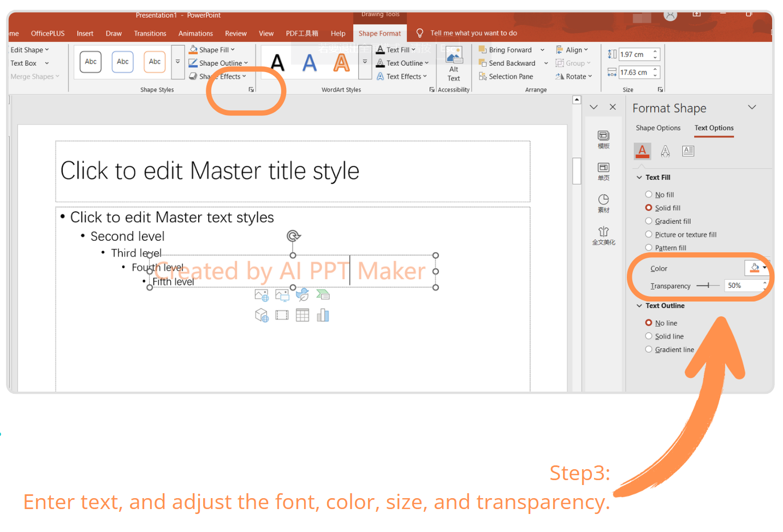783x532 pixels.
Task: Open the Transitions ribbon tab
Action: click(150, 33)
